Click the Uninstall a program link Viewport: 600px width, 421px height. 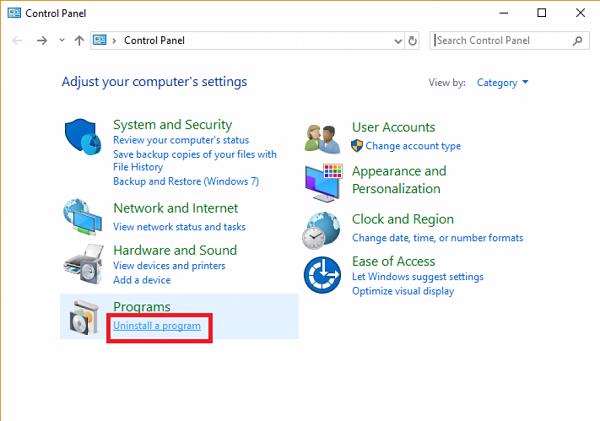pyautogui.click(x=156, y=326)
